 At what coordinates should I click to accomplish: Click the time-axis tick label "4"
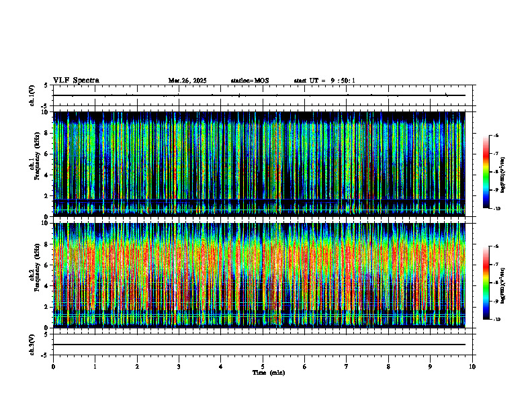pos(221,367)
